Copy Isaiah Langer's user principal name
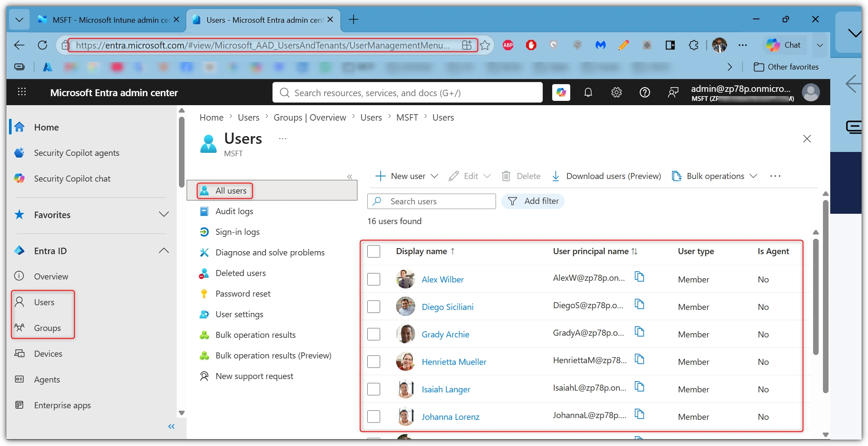This screenshot has width=868, height=446. coord(639,387)
